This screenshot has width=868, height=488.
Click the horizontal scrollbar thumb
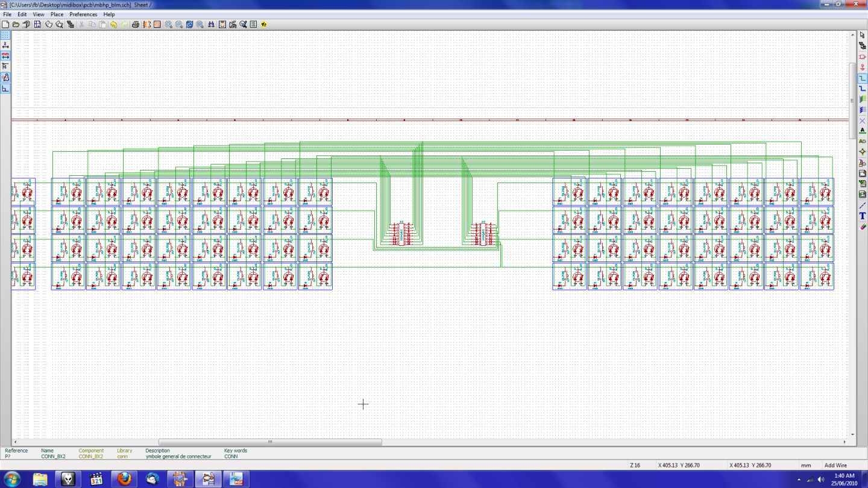269,442
